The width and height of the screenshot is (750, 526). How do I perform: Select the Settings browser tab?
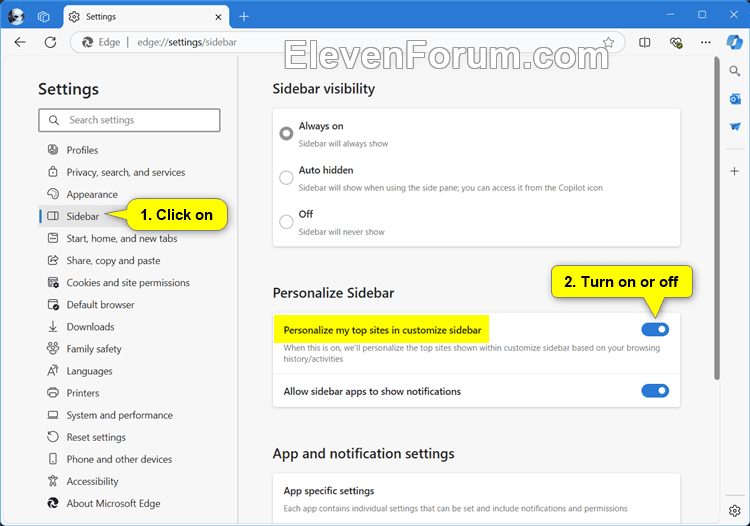(x=146, y=17)
